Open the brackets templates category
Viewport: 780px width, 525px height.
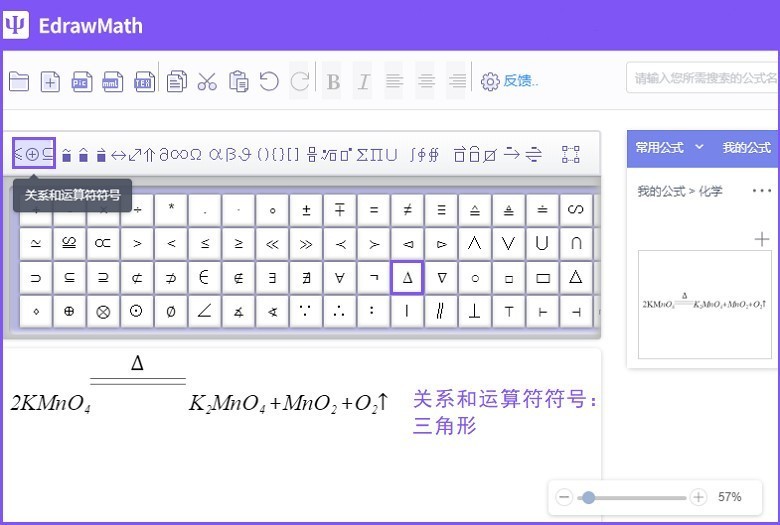[x=278, y=155]
